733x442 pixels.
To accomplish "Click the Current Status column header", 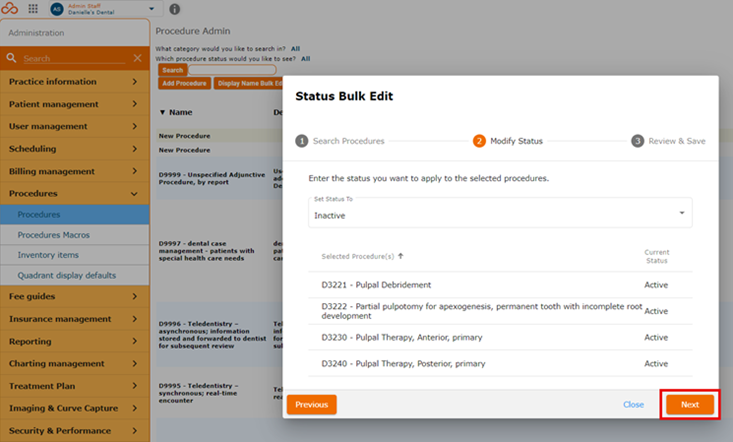I will [x=656, y=257].
